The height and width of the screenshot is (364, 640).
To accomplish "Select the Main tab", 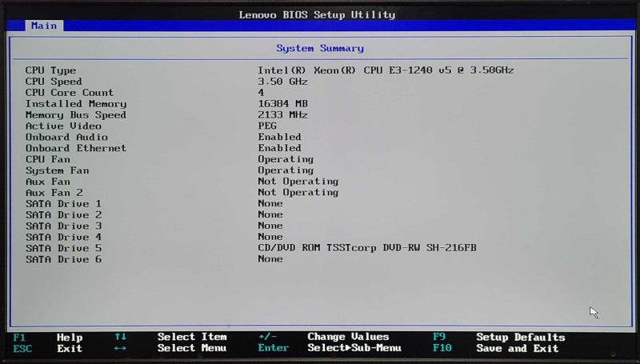I will tap(44, 26).
